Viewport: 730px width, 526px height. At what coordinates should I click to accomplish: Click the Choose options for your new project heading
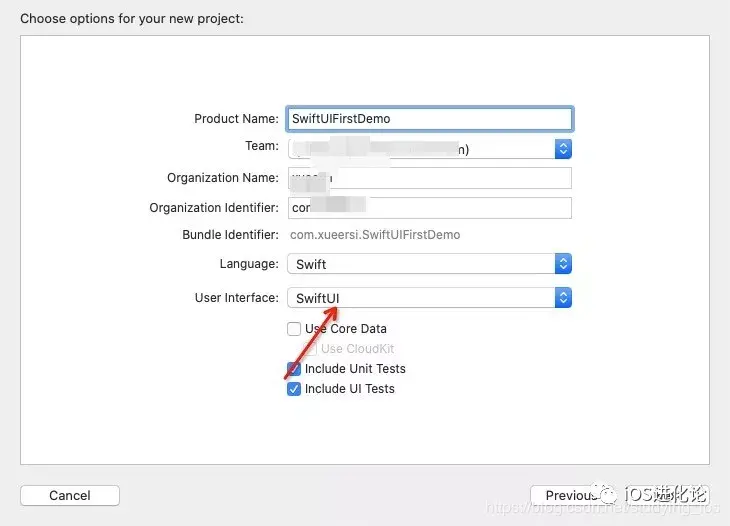(132, 19)
